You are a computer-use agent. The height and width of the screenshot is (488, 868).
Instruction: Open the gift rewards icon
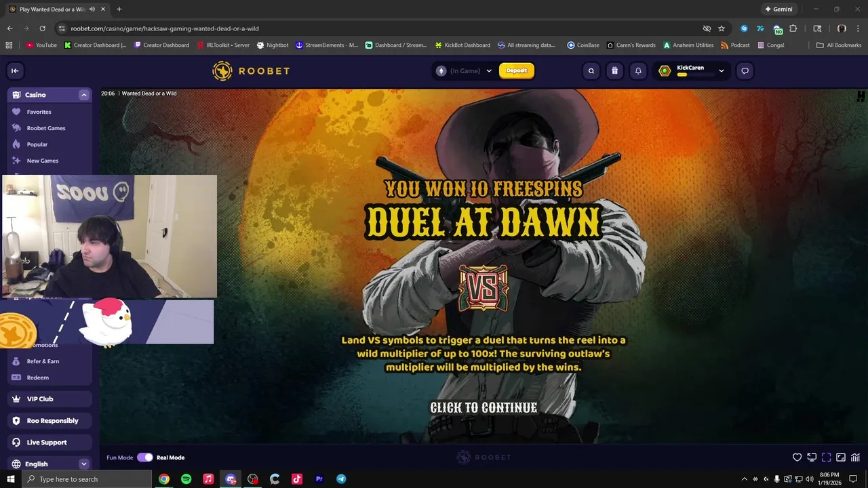pyautogui.click(x=614, y=70)
